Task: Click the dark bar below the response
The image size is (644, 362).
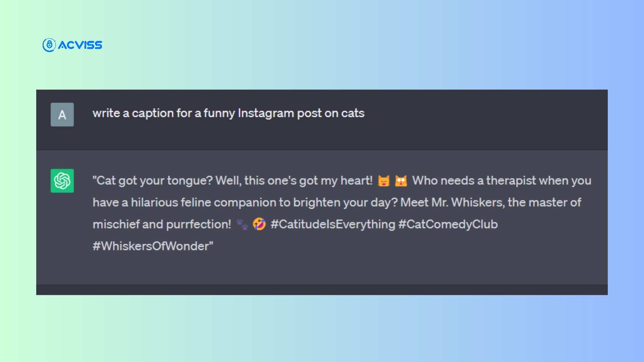Action: click(322, 289)
